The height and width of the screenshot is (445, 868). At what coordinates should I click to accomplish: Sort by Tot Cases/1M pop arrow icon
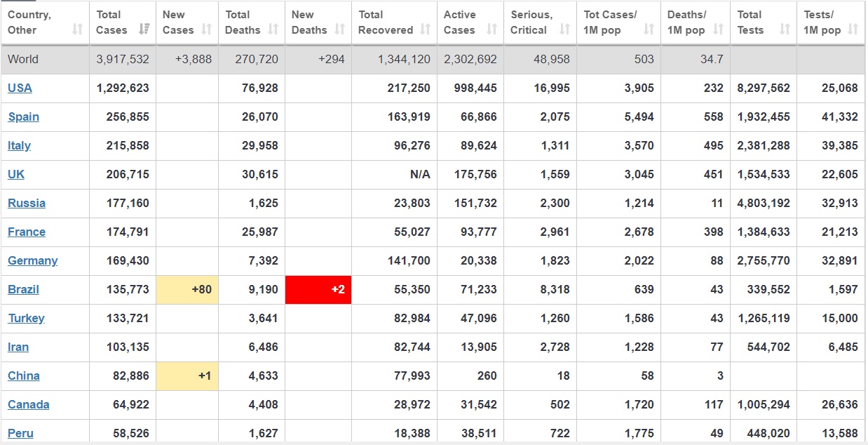coord(649,29)
